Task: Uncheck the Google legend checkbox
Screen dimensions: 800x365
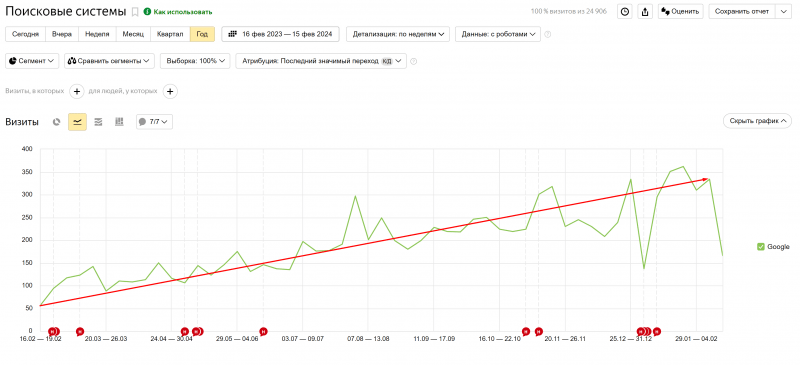Action: click(761, 247)
